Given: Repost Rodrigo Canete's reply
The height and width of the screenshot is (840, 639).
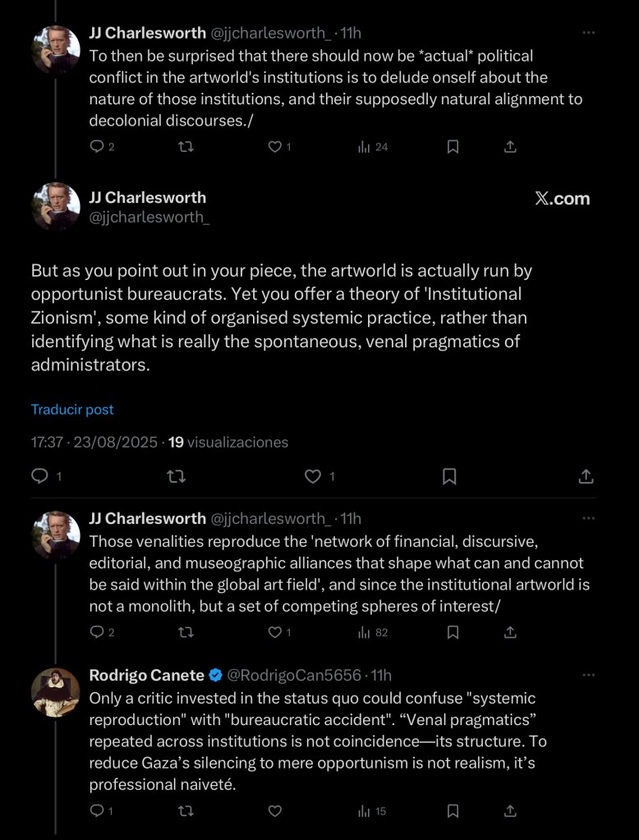Looking at the screenshot, I should click(x=186, y=811).
